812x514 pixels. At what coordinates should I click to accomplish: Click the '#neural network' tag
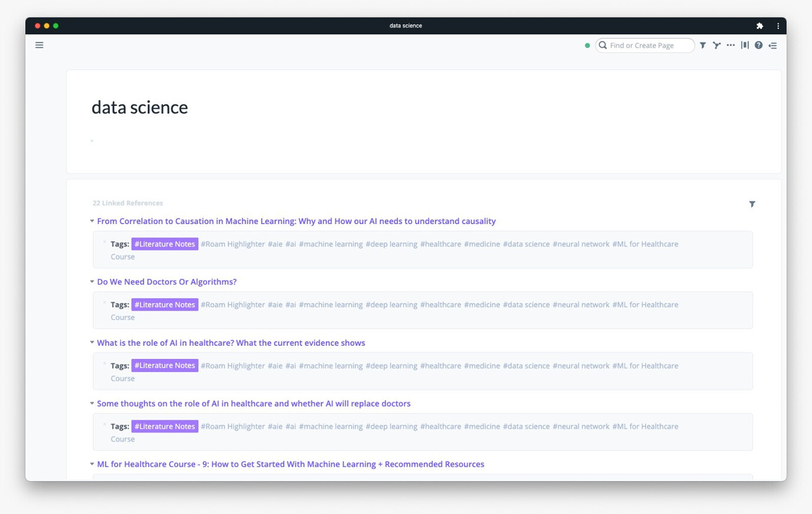click(x=581, y=243)
